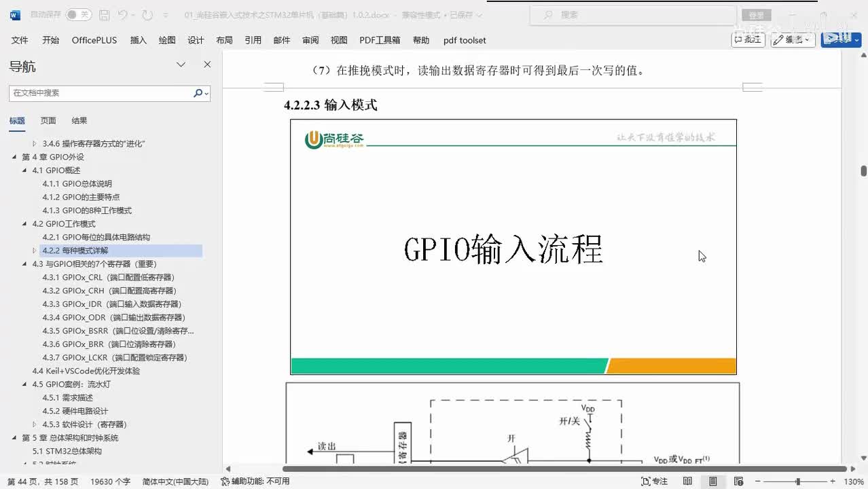
Task: Open the 视图 ribbon tab
Action: [x=339, y=40]
